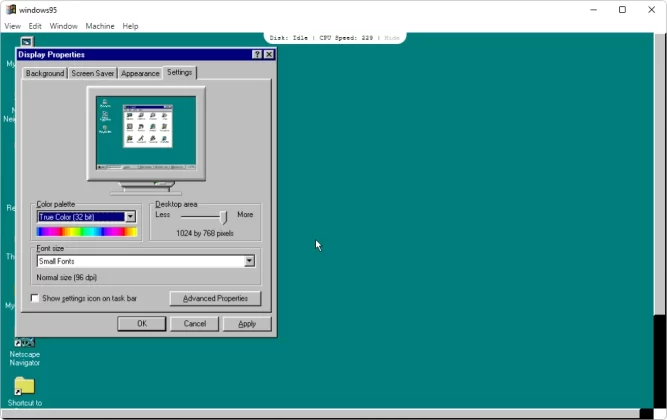The image size is (667, 420).
Task: Switch to the Appearance tab
Action: point(140,73)
